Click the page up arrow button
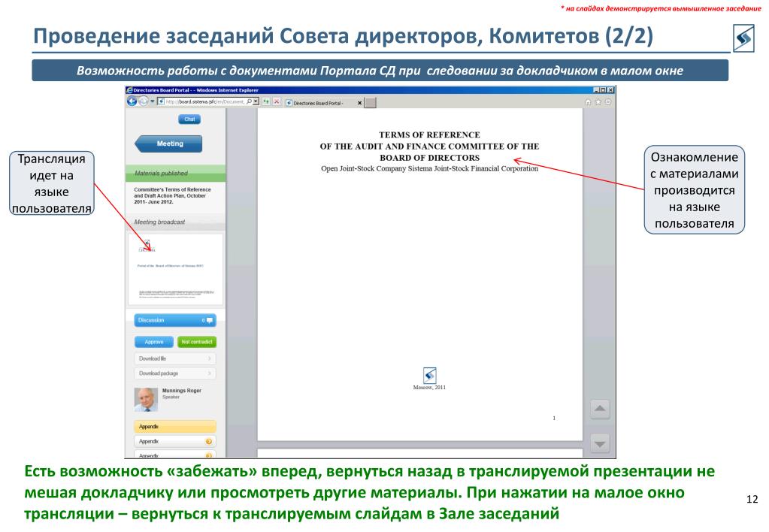769x532 pixels. click(600, 409)
